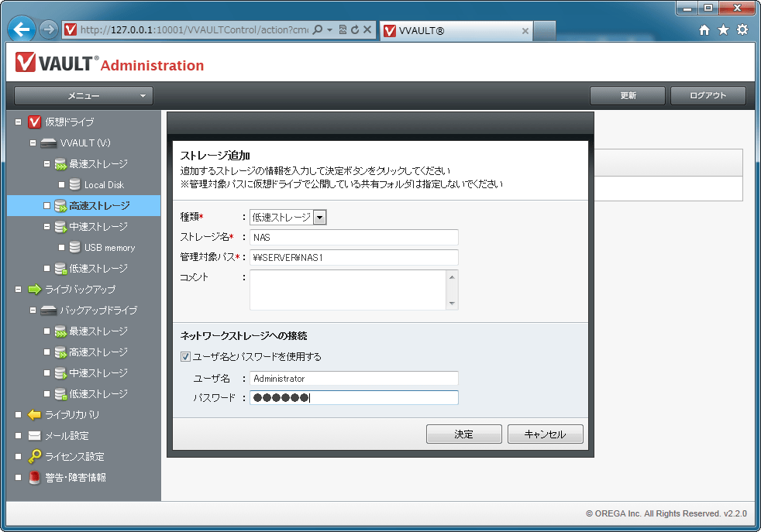Click the ライブリカバリ label in sidebar
This screenshot has height=532, width=761.
coord(72,414)
